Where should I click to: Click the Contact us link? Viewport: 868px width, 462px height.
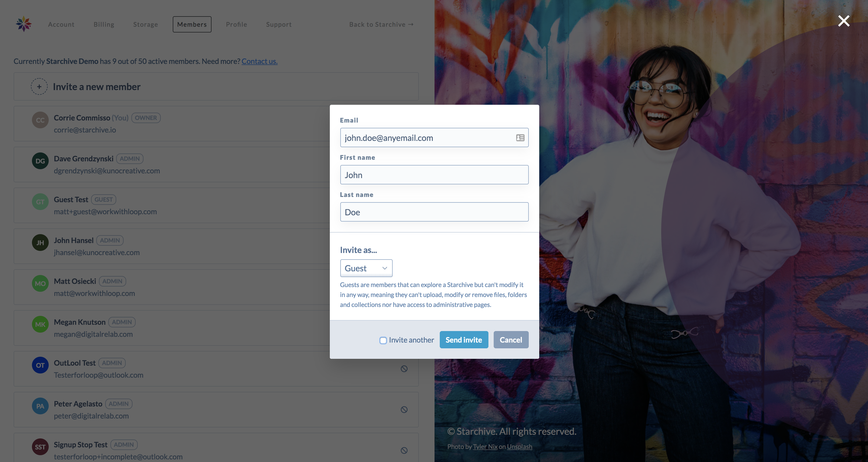(x=259, y=61)
